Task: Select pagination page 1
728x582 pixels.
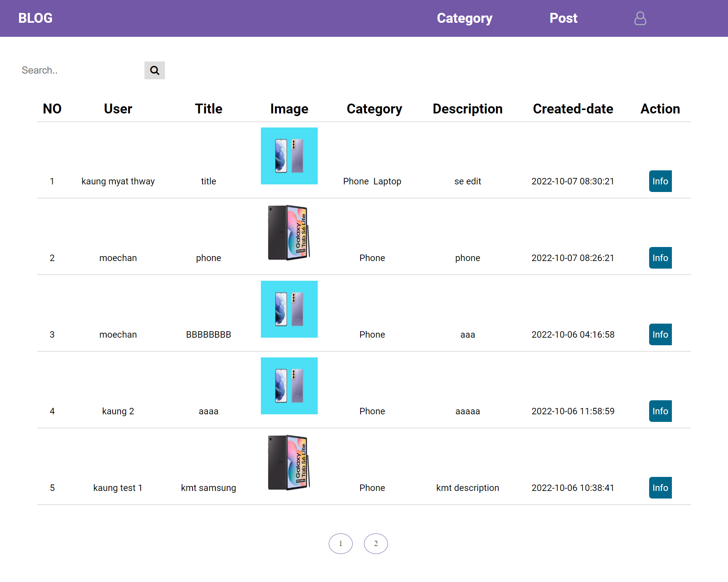Action: point(340,543)
